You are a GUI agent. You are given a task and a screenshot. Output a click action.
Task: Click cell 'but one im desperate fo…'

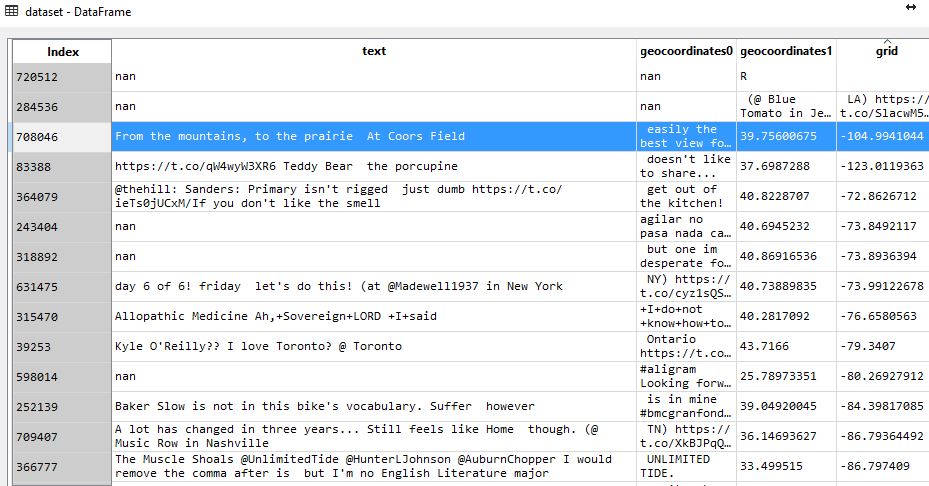coord(686,257)
